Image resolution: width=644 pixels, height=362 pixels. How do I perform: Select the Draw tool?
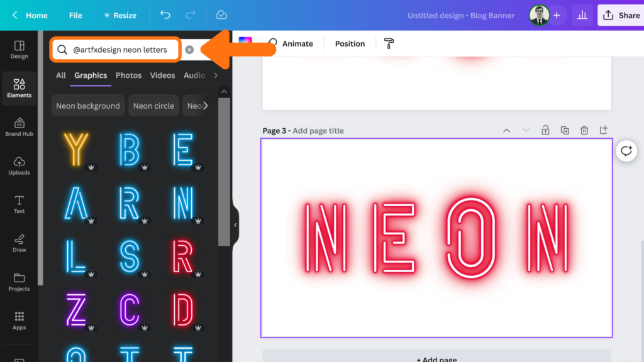click(x=19, y=243)
